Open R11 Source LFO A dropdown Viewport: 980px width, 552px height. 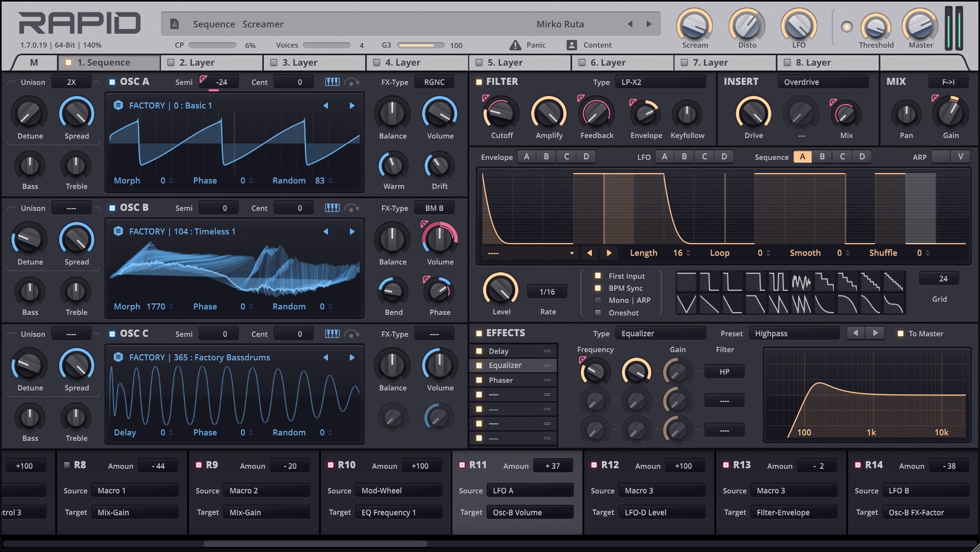point(530,491)
